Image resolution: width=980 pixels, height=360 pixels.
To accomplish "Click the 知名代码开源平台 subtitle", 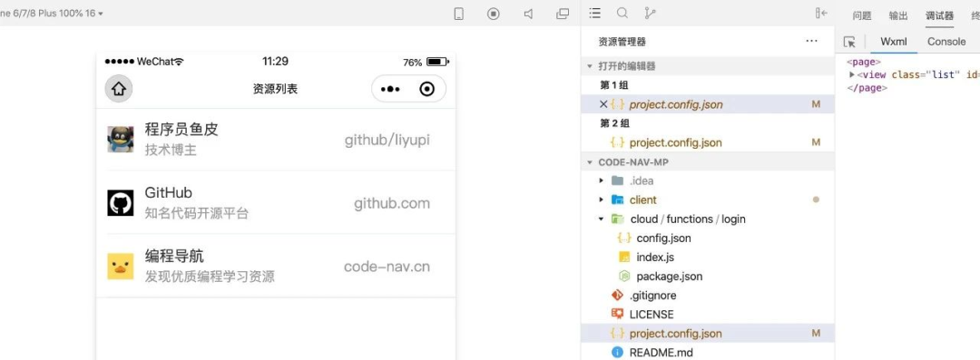I will click(197, 213).
